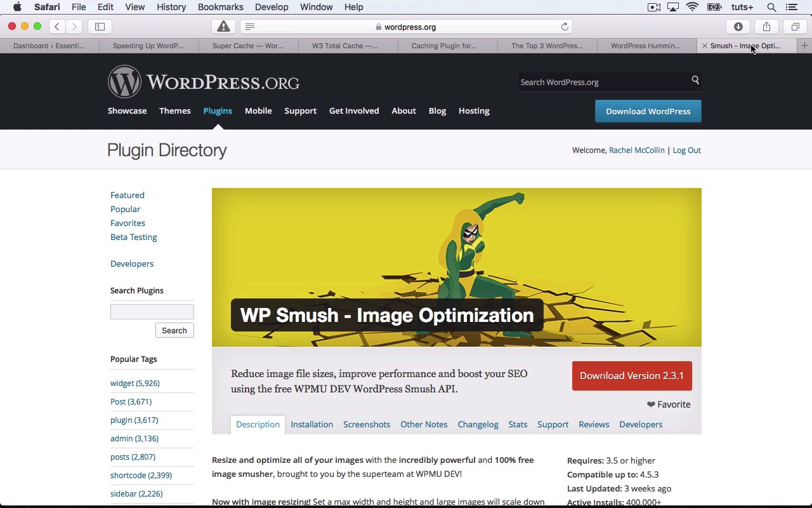812x508 pixels.
Task: Go to Themes in navigation
Action: click(x=175, y=111)
